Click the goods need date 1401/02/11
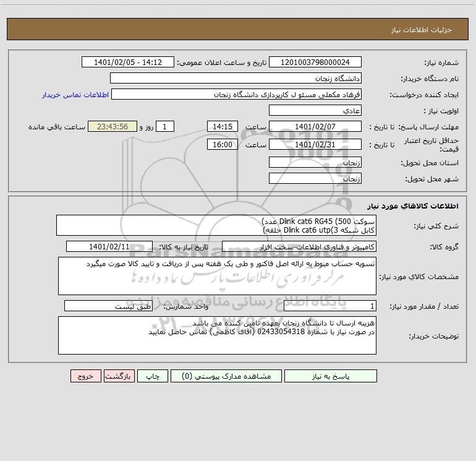This screenshot has width=476, height=461. point(109,246)
